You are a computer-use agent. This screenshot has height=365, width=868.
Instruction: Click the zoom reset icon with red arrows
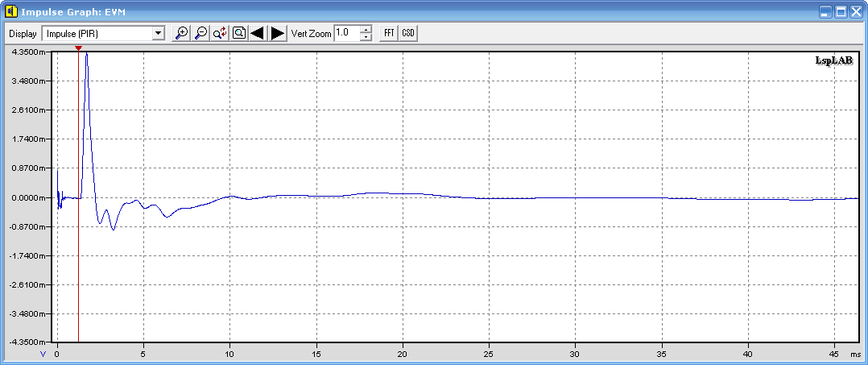[220, 33]
